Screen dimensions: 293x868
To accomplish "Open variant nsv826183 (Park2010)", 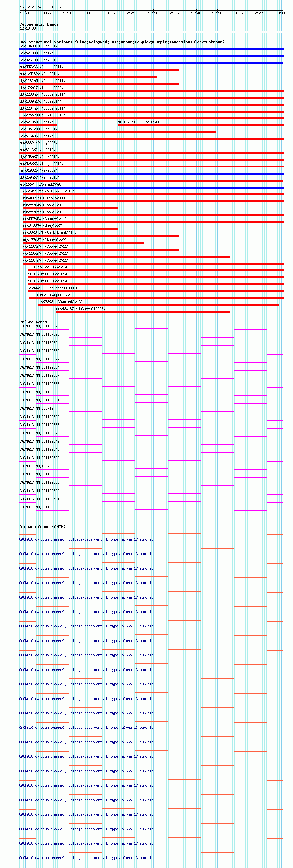I will click(40, 60).
